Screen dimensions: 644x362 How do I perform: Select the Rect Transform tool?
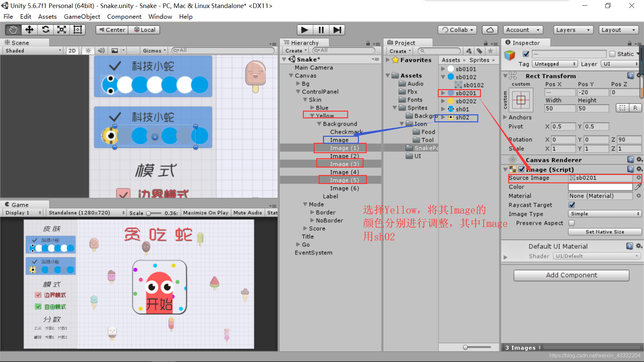[x=78, y=30]
